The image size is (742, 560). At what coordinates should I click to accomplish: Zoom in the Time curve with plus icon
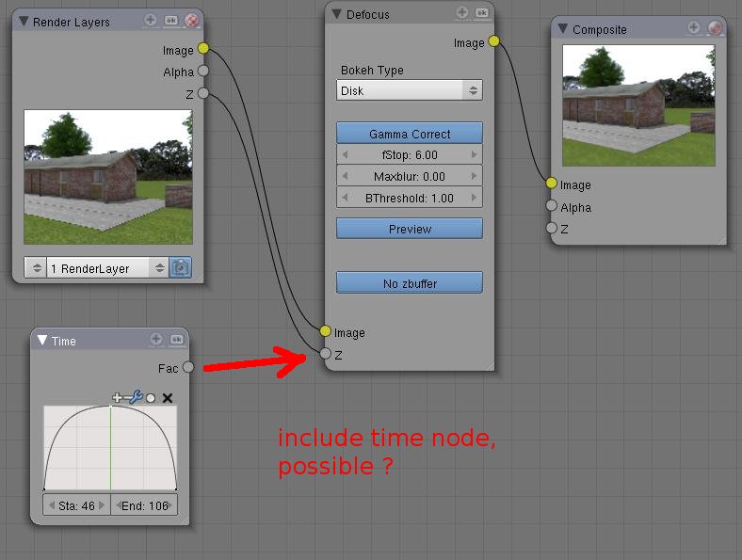click(x=117, y=398)
